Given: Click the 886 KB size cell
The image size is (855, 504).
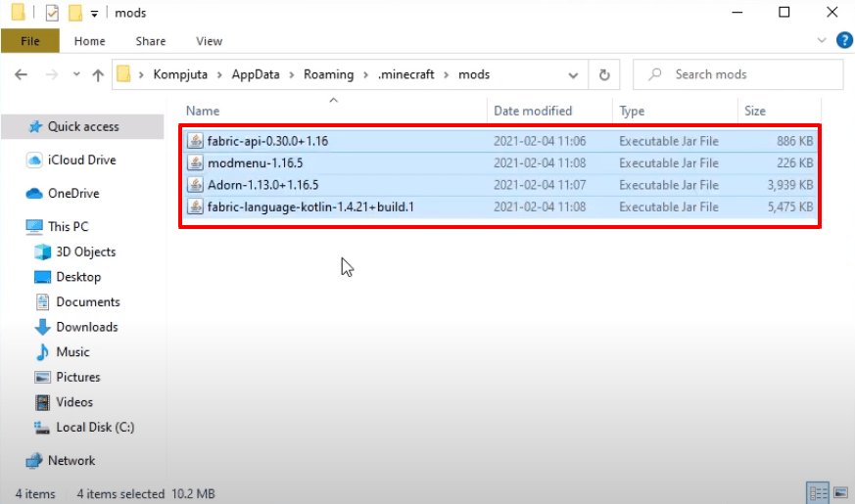Looking at the screenshot, I should click(794, 141).
